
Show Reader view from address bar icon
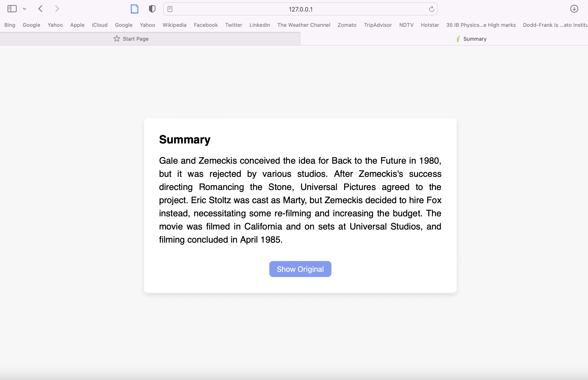(170, 9)
